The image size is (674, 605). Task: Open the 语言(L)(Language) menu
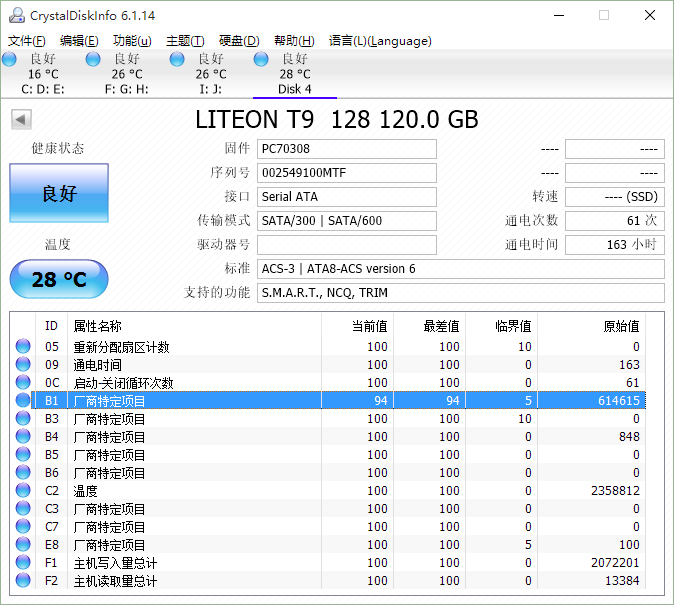click(x=380, y=41)
